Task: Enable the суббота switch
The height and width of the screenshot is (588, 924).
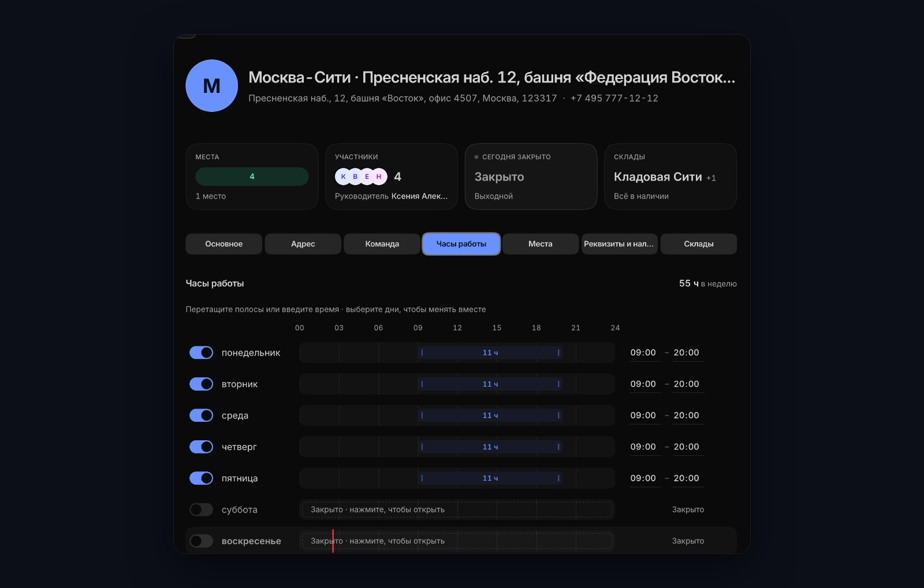Action: pos(202,510)
